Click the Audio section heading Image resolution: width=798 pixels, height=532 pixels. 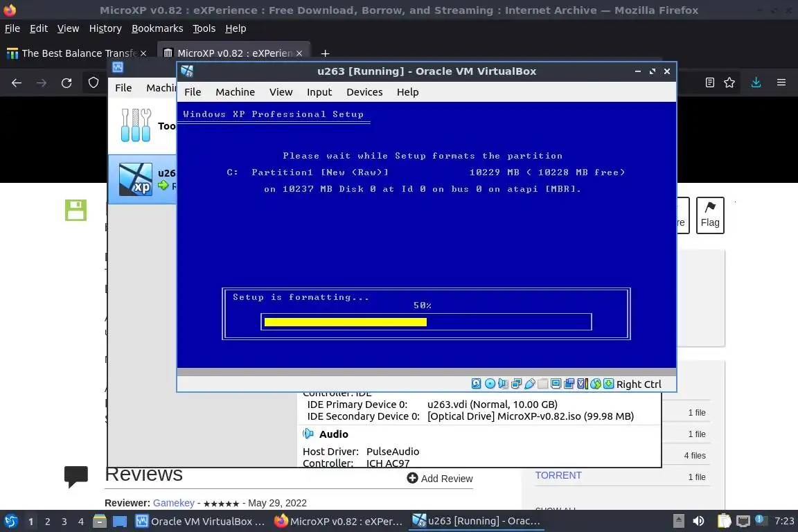pos(334,434)
